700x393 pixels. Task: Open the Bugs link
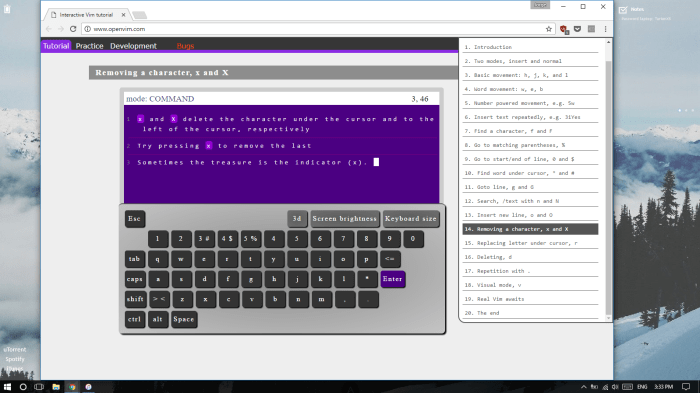pyautogui.click(x=185, y=46)
